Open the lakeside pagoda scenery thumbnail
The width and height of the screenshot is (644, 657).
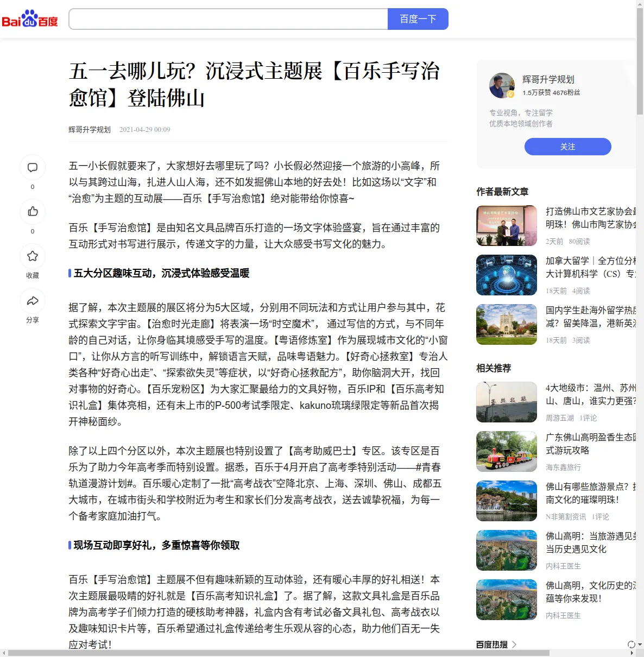(507, 501)
